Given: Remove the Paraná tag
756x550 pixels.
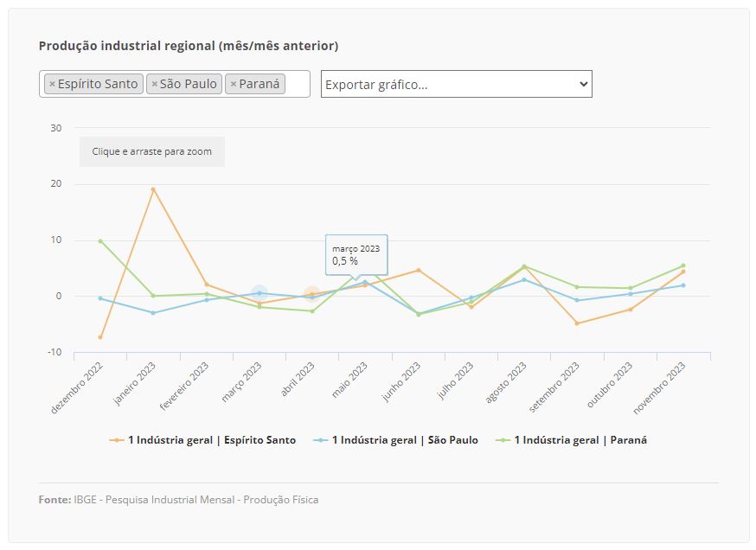Looking at the screenshot, I should [x=234, y=84].
